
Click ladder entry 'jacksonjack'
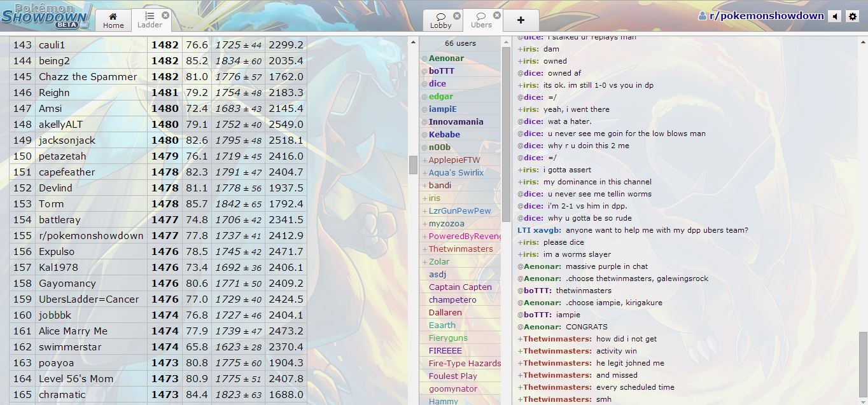(67, 141)
